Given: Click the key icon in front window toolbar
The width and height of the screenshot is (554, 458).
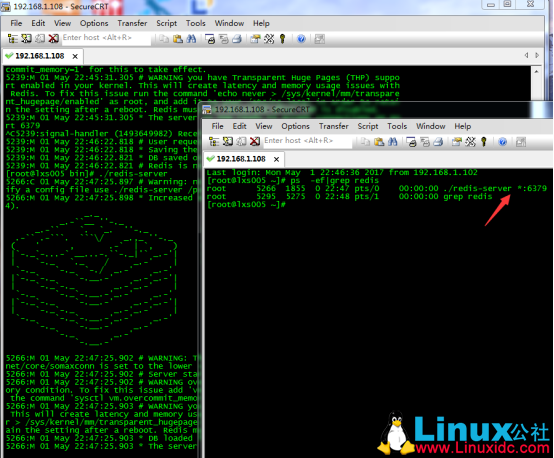Looking at the screenshot, I should click(x=484, y=142).
